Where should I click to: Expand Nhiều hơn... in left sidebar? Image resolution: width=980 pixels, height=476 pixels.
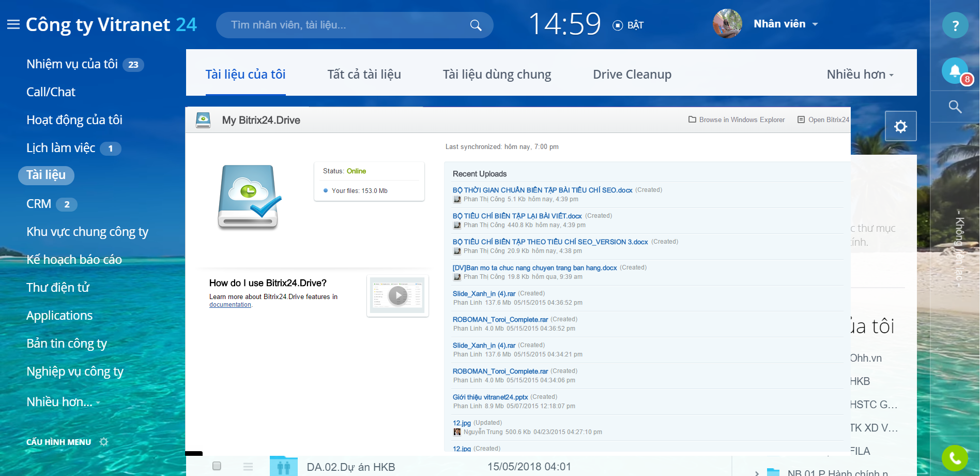[63, 402]
